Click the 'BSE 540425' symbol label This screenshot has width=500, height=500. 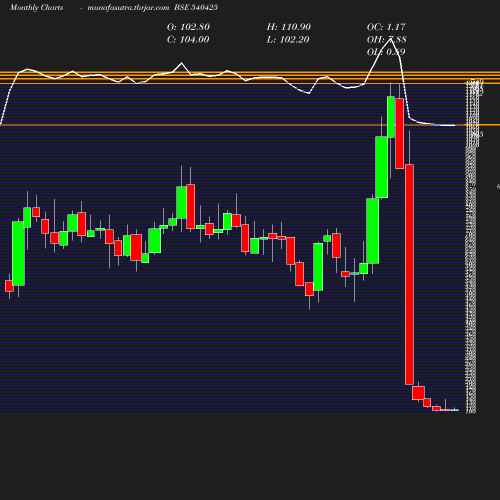pos(196,7)
